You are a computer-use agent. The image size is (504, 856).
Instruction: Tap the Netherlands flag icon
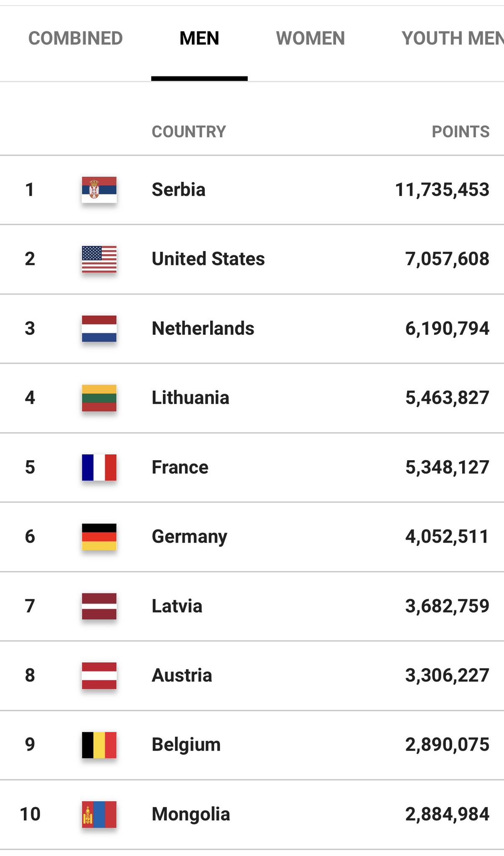pyautogui.click(x=99, y=329)
